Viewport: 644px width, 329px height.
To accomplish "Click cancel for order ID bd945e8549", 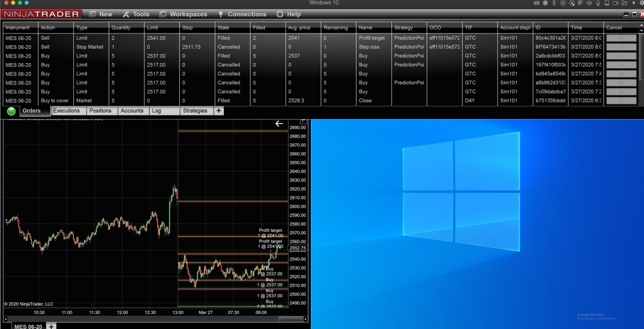I will point(621,74).
